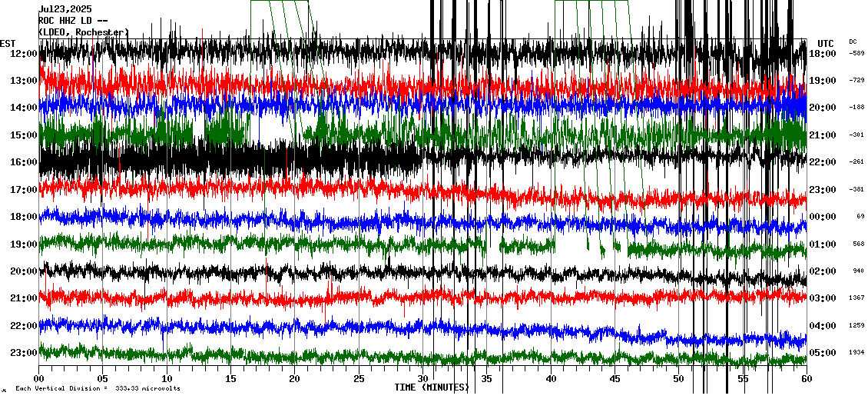
Task: Click the 04:00 UTC time label
Action: 823,325
